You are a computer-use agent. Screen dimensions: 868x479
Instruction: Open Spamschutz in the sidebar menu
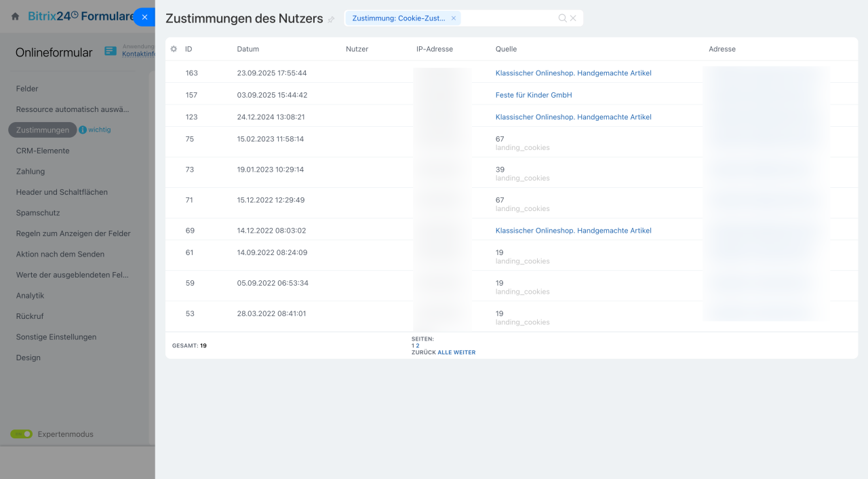click(38, 212)
